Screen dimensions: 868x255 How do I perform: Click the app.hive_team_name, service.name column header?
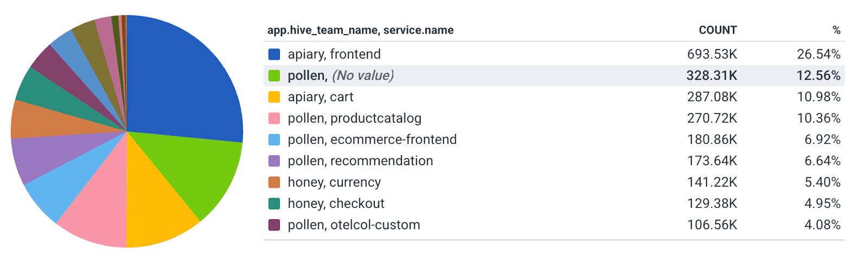click(x=360, y=30)
